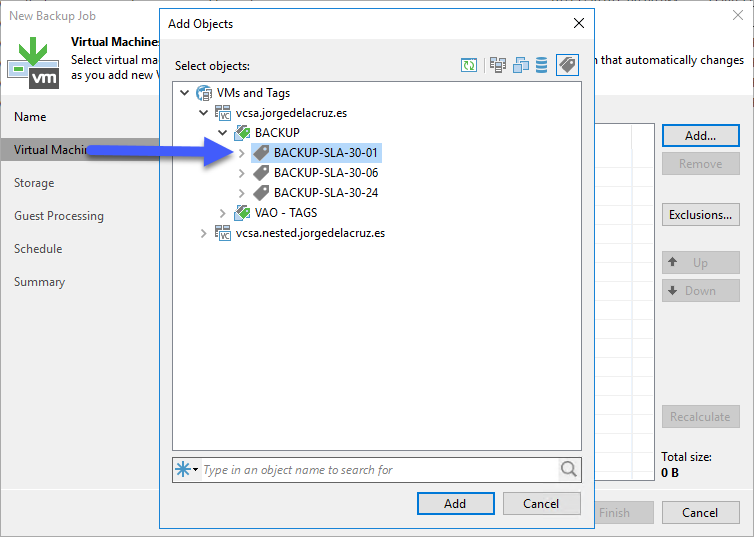The width and height of the screenshot is (754, 537).
Task: Click the VAO - TAGS category icon
Action: [x=242, y=212]
